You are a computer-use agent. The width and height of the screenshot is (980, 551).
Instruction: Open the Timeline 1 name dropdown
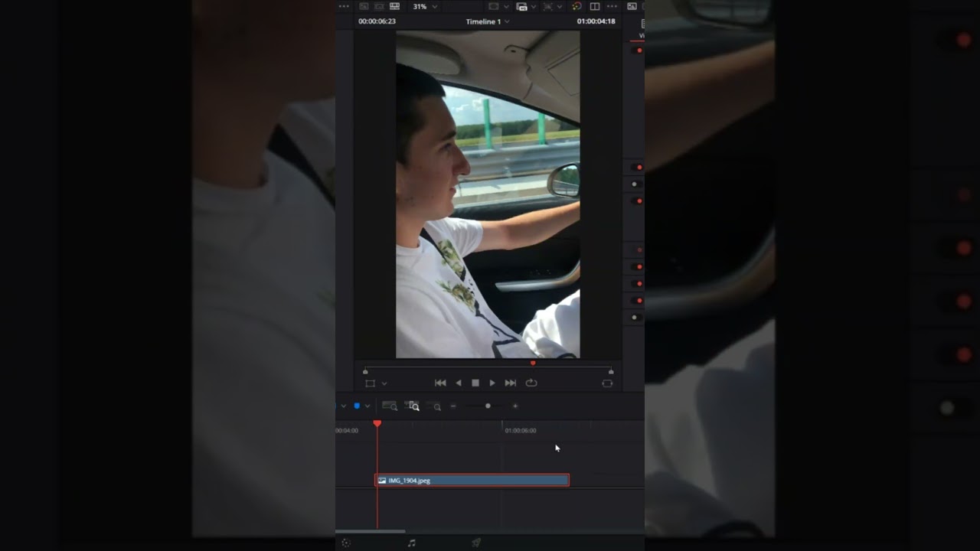click(x=488, y=21)
